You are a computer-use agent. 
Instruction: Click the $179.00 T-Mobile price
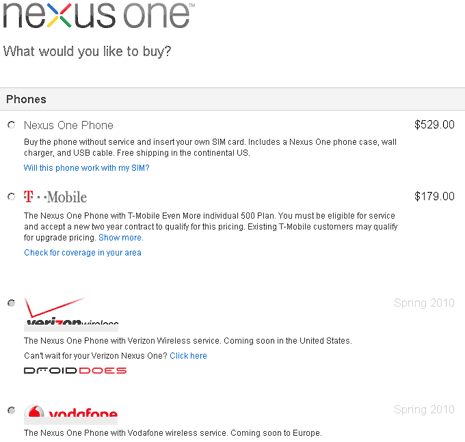point(434,196)
